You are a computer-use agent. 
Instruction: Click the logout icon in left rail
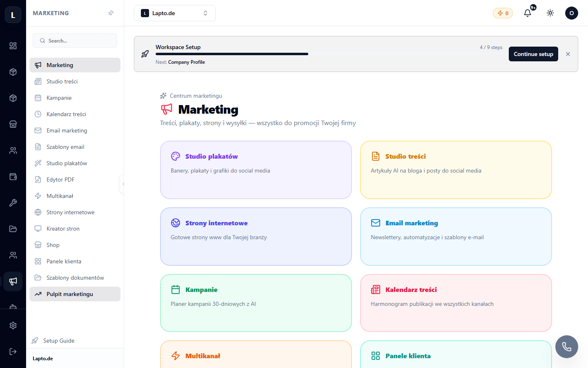13,352
